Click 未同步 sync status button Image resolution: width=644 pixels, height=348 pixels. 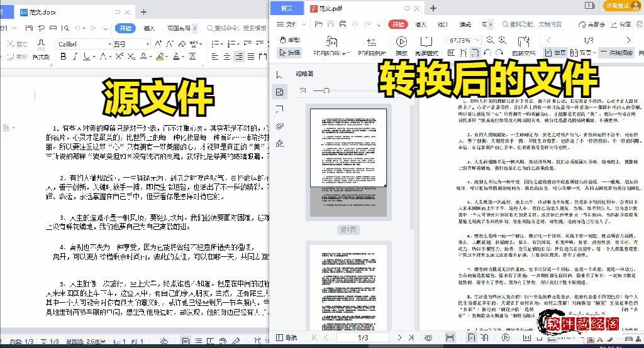pyautogui.click(x=591, y=24)
